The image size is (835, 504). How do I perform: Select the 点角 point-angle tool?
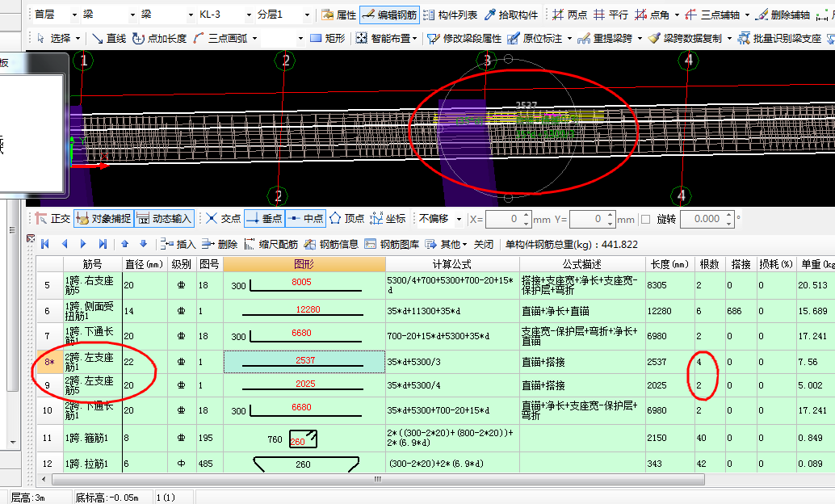point(652,15)
